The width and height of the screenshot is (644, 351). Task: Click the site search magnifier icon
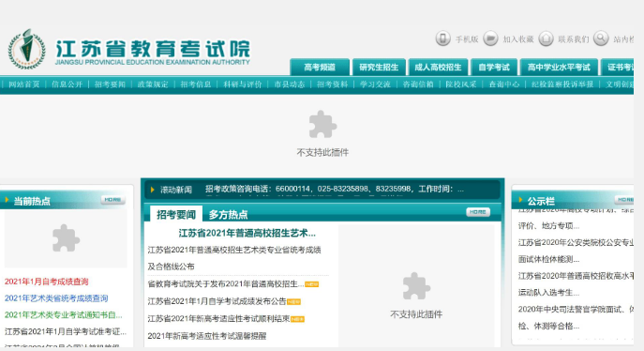pos(601,38)
